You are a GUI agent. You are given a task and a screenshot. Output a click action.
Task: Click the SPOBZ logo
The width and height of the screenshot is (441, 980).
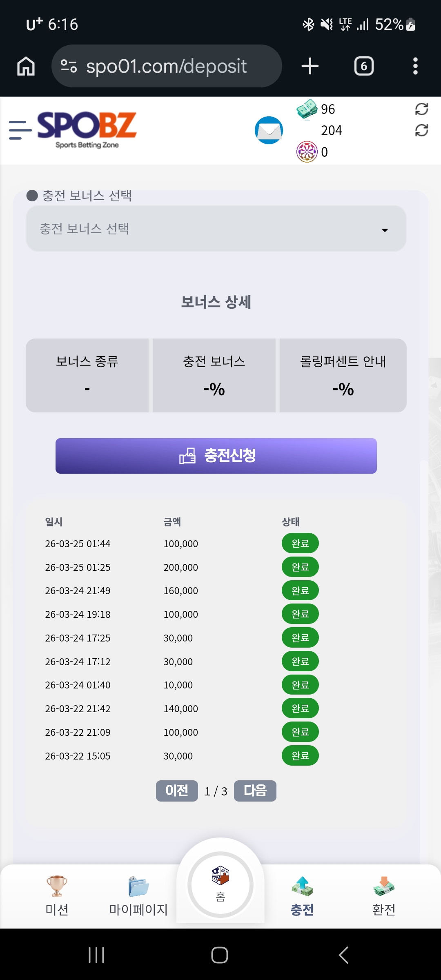pyautogui.click(x=87, y=130)
